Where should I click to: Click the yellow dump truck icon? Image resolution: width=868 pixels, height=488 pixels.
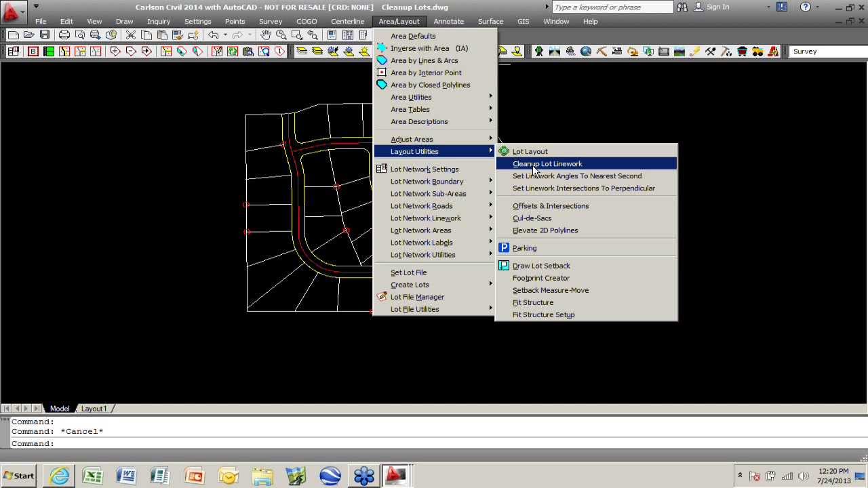click(757, 52)
